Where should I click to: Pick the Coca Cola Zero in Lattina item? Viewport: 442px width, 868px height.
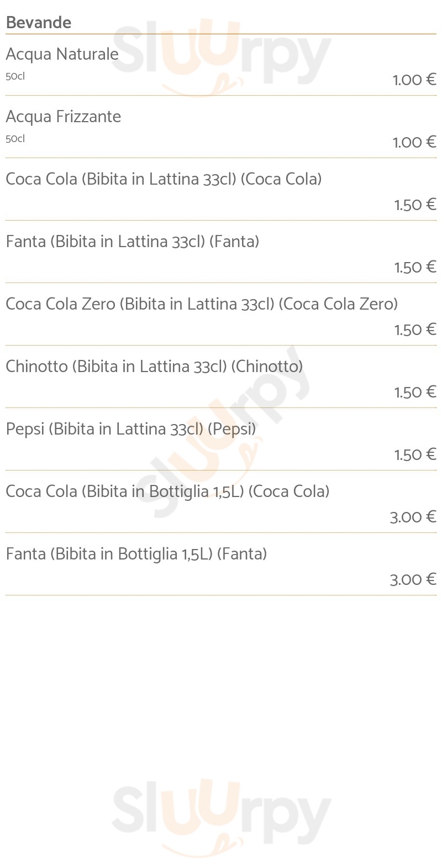tap(202, 304)
